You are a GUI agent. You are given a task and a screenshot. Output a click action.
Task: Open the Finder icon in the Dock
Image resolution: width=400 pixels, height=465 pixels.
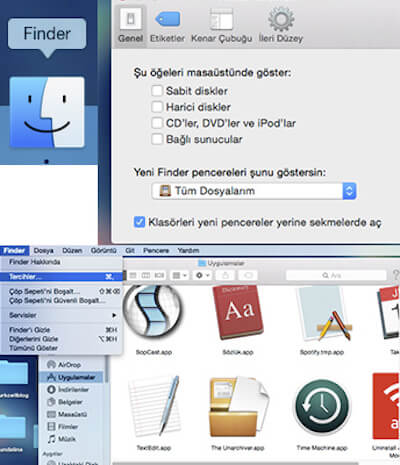tap(47, 113)
